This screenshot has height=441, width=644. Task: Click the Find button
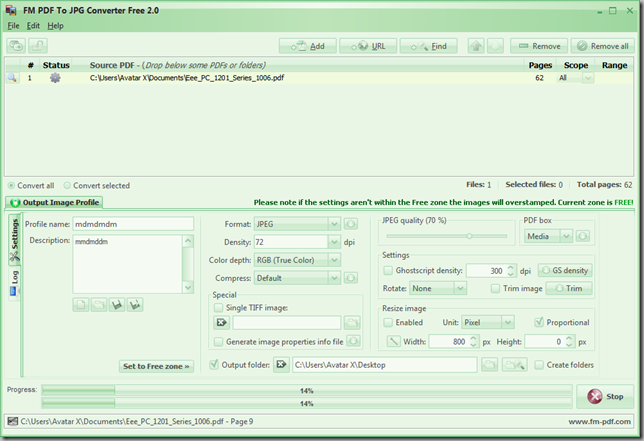coord(429,46)
